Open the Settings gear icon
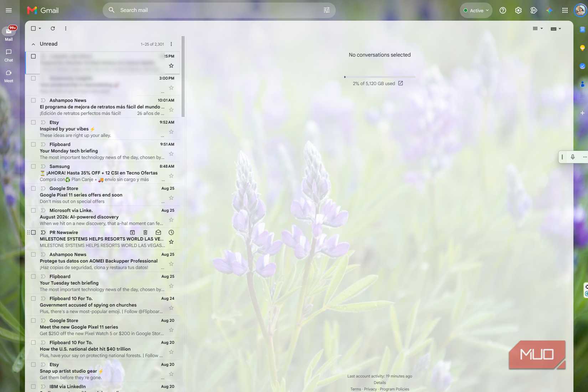Viewport: 588px width, 392px height. 518,10
